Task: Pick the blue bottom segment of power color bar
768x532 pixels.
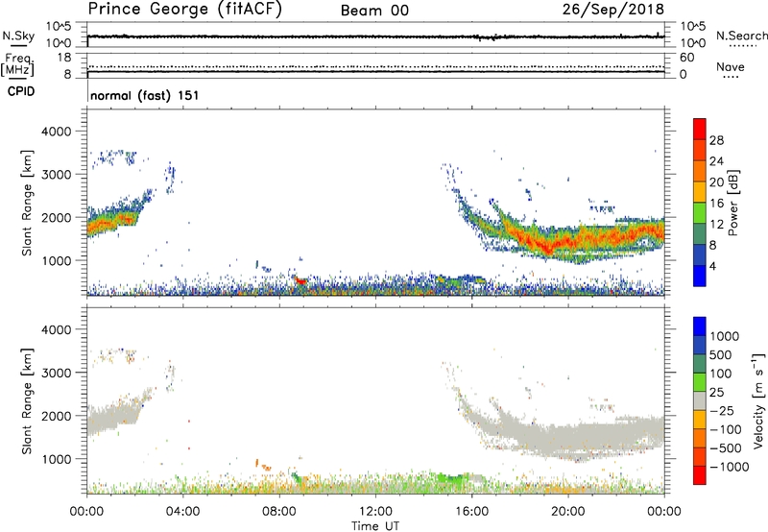Action: 700,276
